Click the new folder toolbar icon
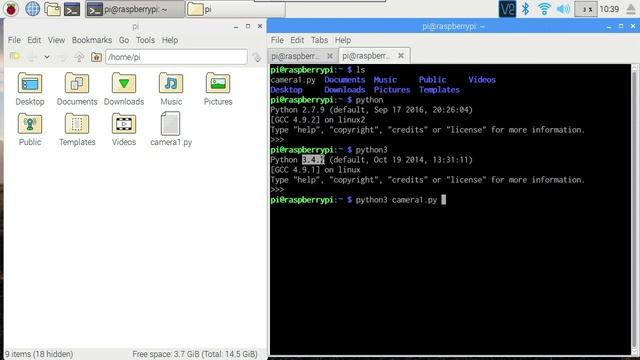The height and width of the screenshot is (360, 640). click(x=15, y=57)
